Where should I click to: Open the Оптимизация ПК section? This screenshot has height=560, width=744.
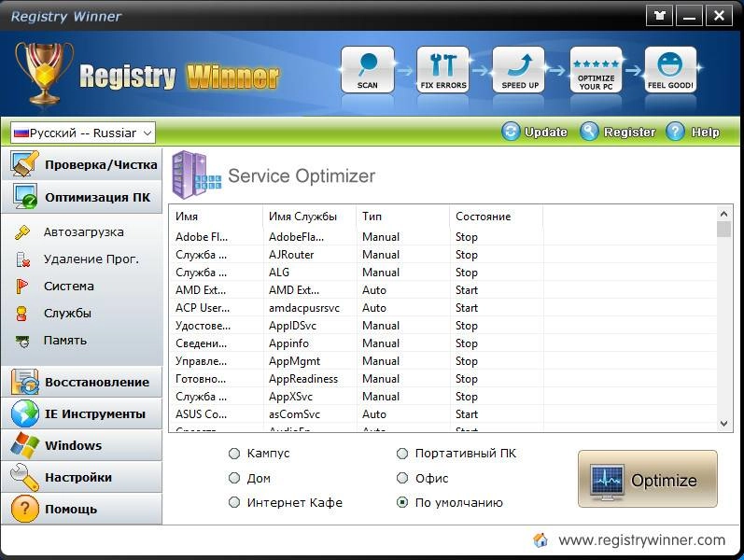[x=81, y=197]
